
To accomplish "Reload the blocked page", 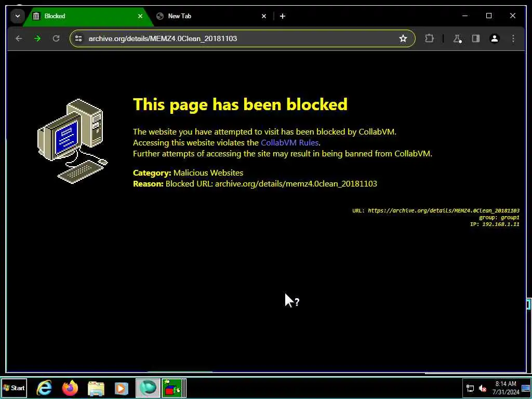I will pyautogui.click(x=56, y=38).
